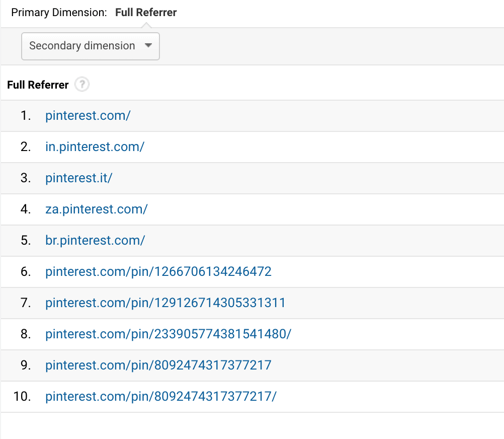Select the Full Referrer primary dimension tab

[x=145, y=13]
